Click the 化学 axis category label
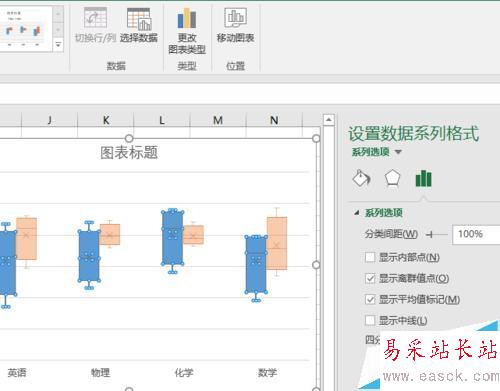 pos(184,372)
